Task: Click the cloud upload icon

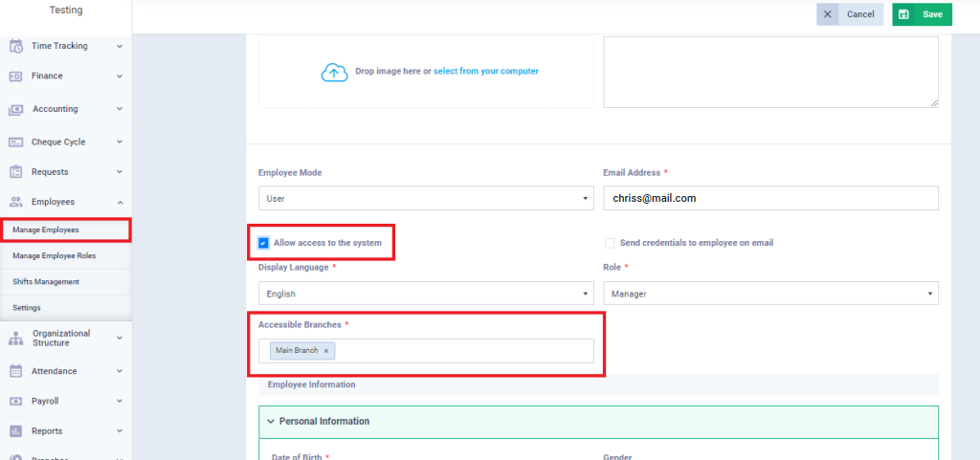Action: (x=334, y=72)
